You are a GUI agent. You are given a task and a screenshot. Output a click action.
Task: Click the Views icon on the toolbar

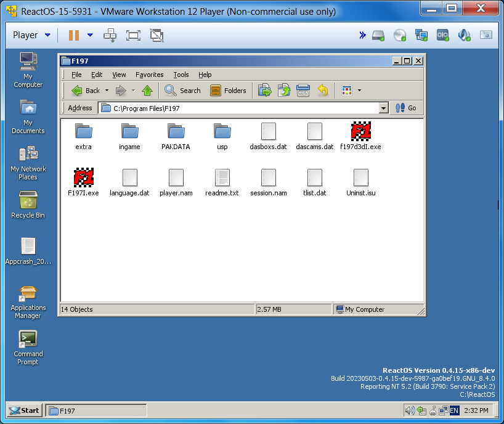click(x=346, y=90)
